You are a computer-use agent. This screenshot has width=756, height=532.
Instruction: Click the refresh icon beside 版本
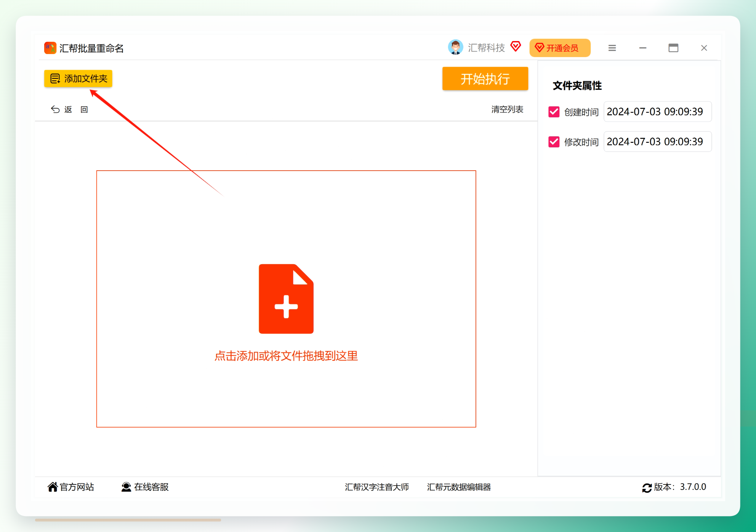(x=647, y=488)
